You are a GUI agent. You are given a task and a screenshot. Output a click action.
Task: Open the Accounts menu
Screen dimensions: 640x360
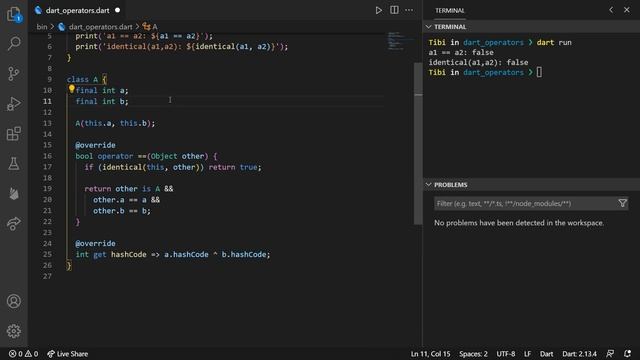pyautogui.click(x=14, y=301)
